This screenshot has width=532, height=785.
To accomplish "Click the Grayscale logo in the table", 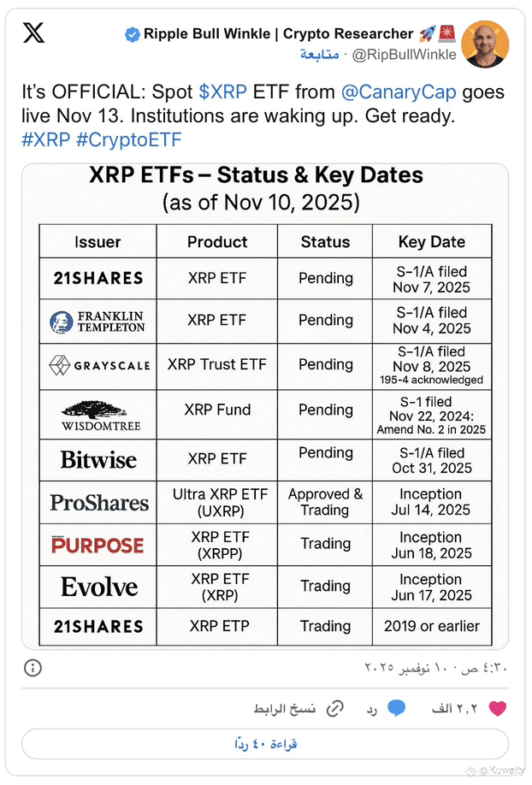I will [x=99, y=365].
